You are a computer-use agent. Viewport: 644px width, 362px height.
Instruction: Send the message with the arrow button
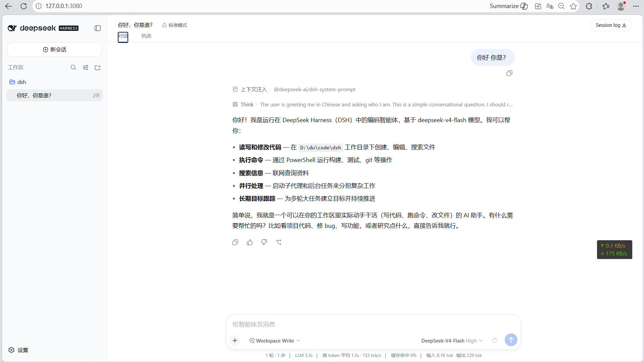(511, 340)
